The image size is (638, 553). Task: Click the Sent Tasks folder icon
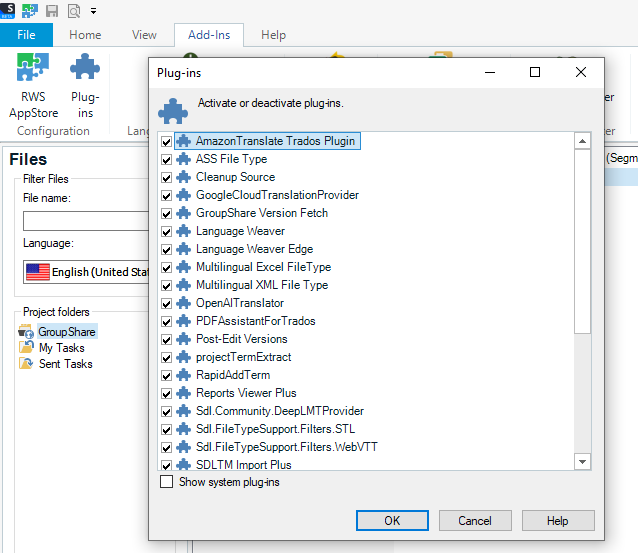coord(26,363)
